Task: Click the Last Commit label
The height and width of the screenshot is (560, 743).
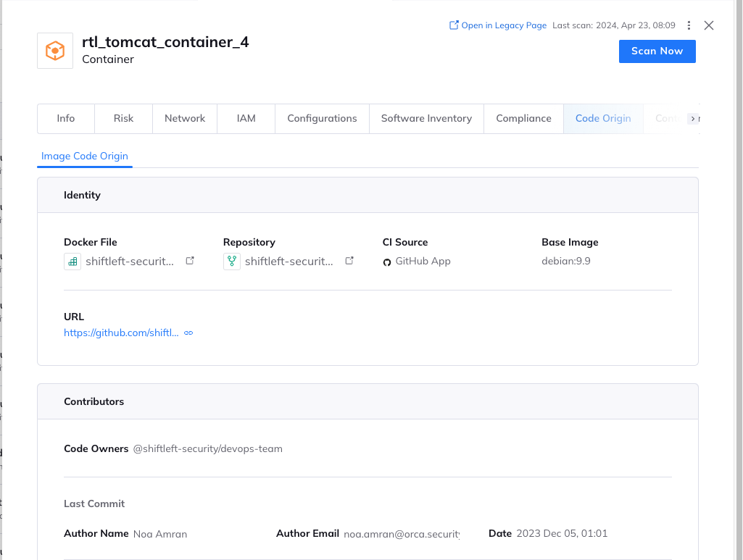Action: (94, 503)
